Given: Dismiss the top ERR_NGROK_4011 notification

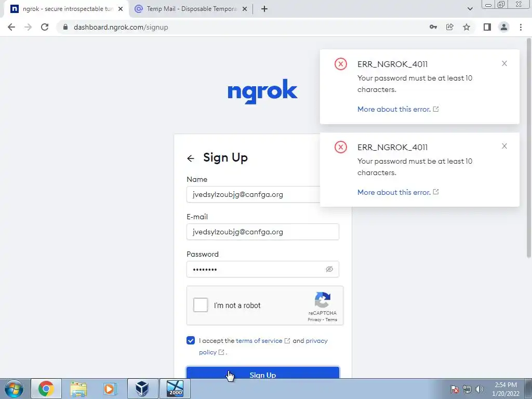Looking at the screenshot, I should [x=504, y=63].
